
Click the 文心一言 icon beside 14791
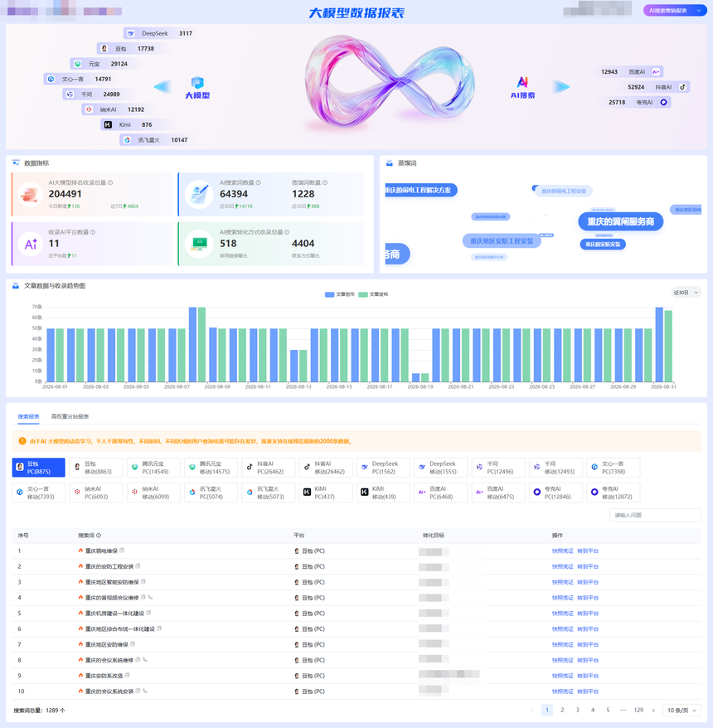click(51, 79)
